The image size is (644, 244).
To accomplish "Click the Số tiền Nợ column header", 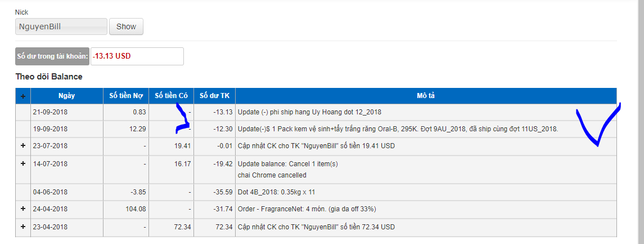I will (126, 96).
